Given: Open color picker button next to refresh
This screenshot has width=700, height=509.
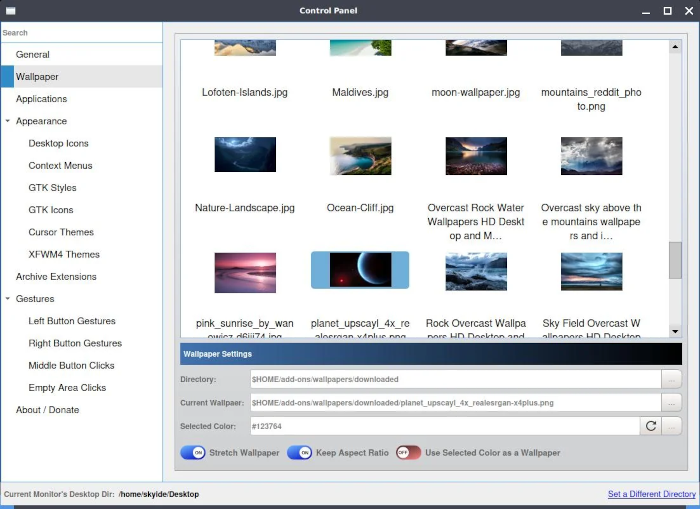Looking at the screenshot, I should pos(672,426).
